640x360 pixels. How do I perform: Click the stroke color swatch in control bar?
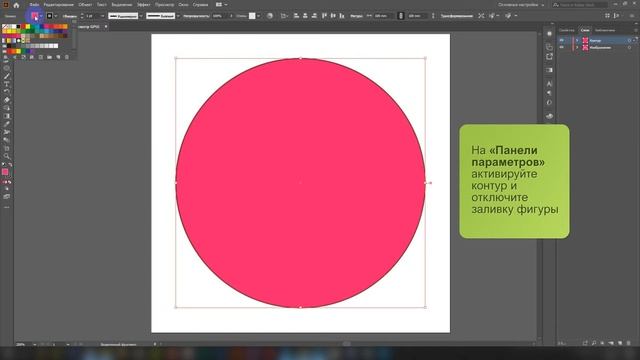point(49,16)
